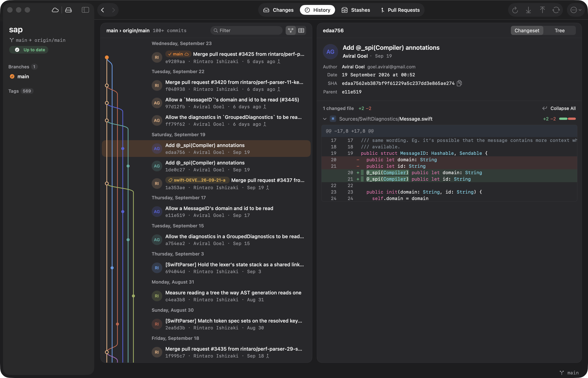
Task: Select commit 97d12fb about MessageID domain
Action: coord(206,103)
